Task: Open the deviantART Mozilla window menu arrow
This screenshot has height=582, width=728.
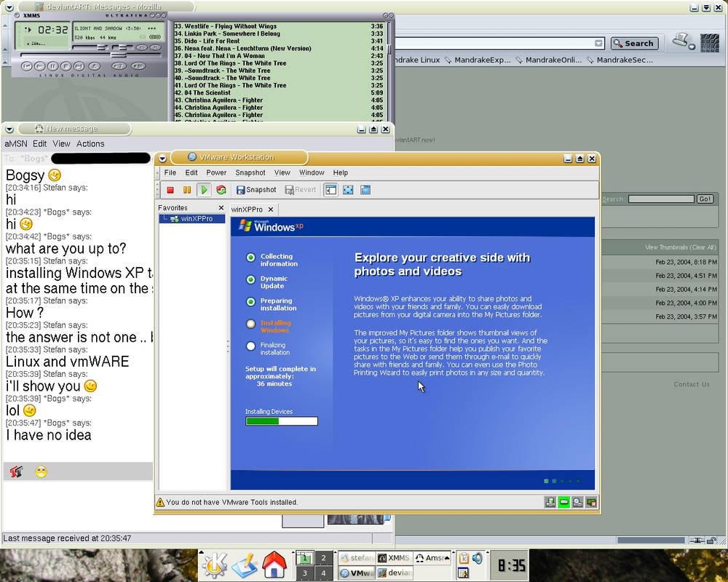Action: (9, 7)
